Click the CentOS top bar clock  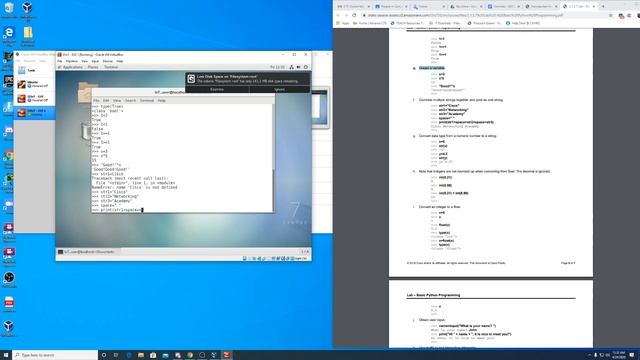point(278,67)
